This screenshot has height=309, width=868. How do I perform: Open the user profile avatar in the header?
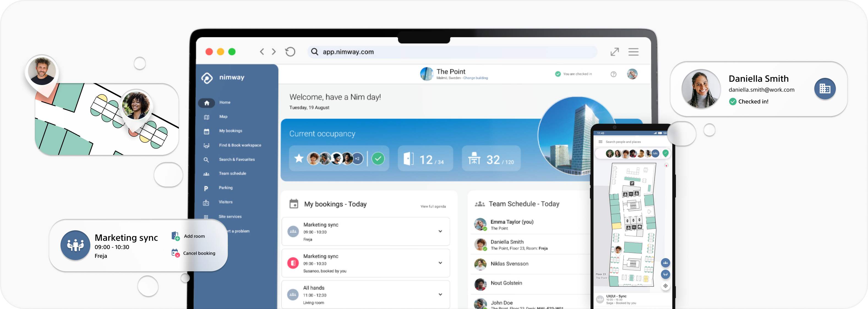click(632, 74)
